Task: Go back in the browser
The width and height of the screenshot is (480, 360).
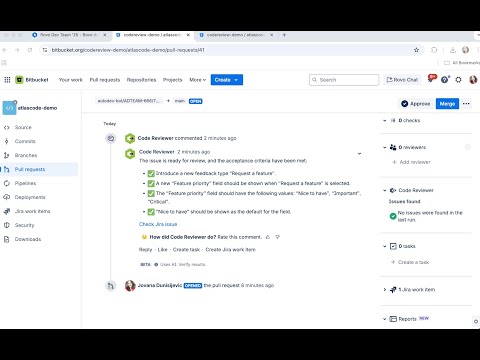Action: [5, 50]
